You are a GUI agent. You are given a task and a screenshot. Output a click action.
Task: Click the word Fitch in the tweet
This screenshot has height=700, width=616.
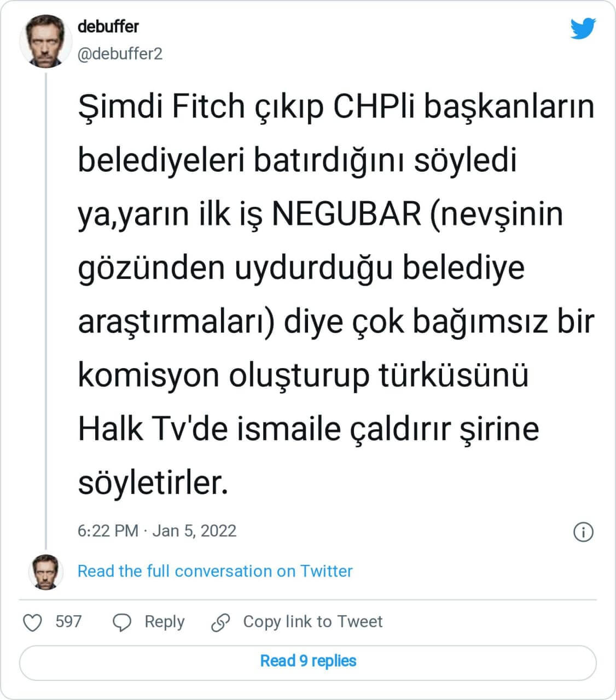click(208, 106)
